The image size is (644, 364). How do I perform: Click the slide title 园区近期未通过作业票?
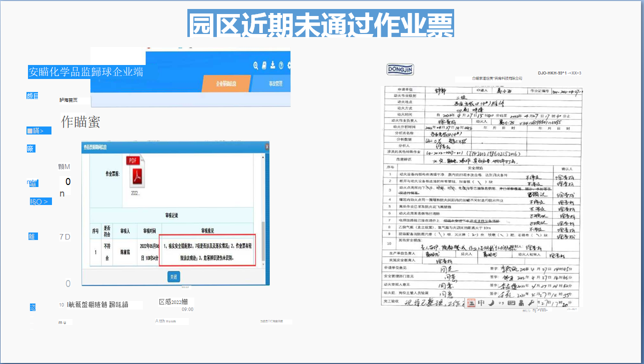click(x=321, y=23)
